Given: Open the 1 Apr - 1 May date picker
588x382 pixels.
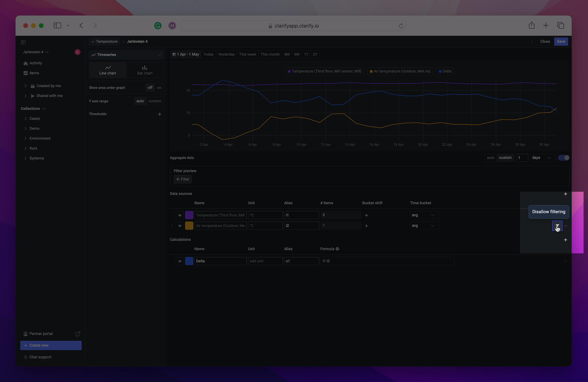Looking at the screenshot, I should [x=186, y=54].
